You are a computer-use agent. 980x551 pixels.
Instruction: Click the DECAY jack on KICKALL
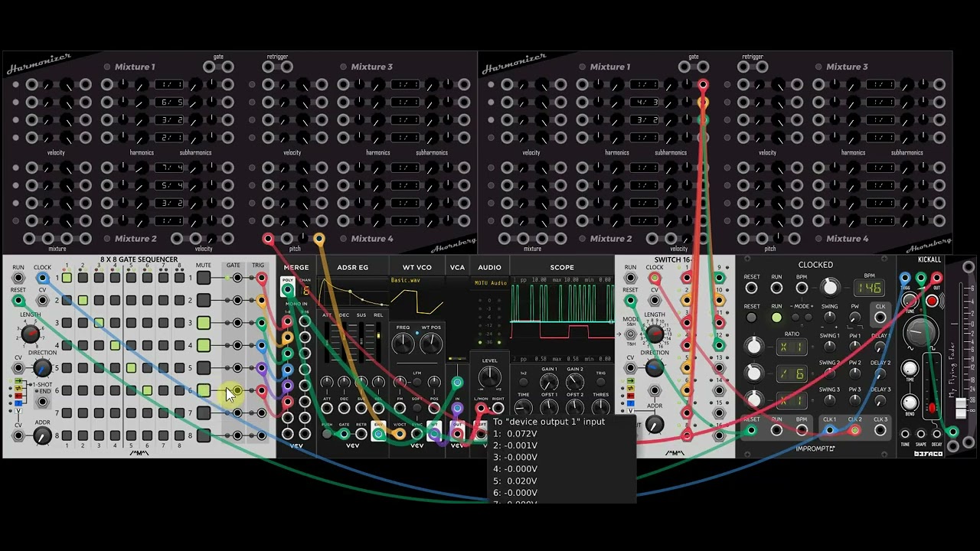(x=937, y=435)
